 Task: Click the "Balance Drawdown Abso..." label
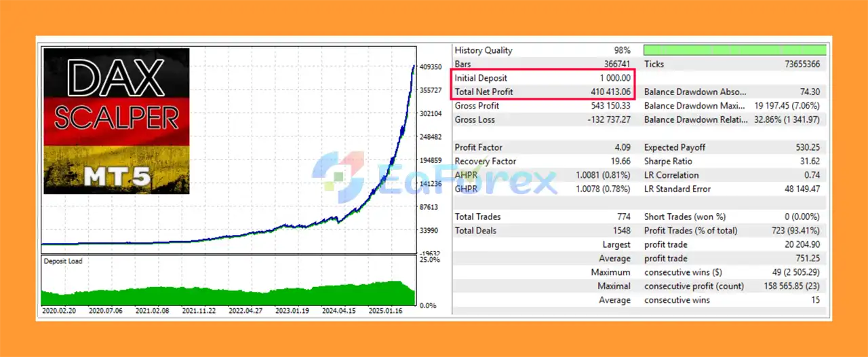695,92
